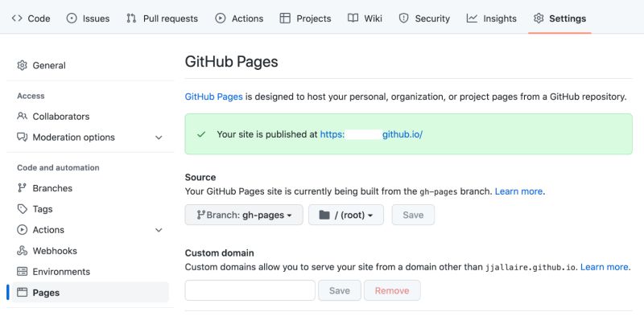Click the Security shield icon
Viewport: 644px width, 316px height.
[404, 18]
